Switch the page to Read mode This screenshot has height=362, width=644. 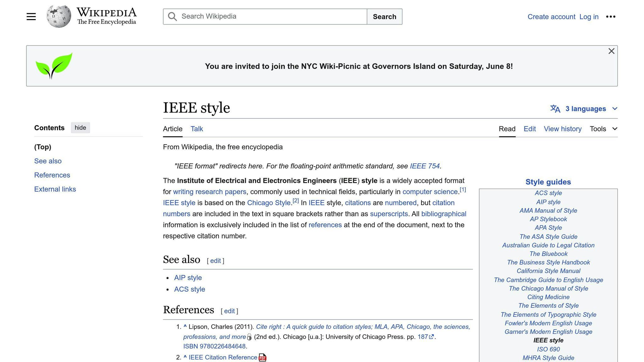click(507, 129)
